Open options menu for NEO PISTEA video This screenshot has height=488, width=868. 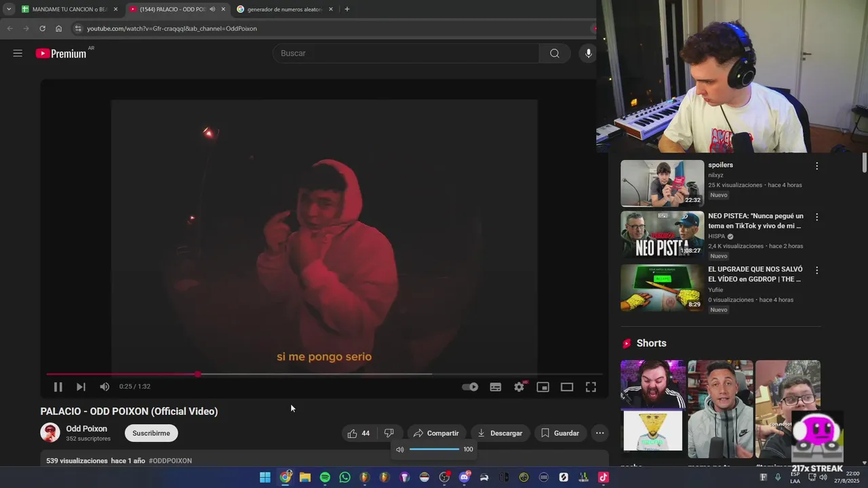[x=816, y=218]
